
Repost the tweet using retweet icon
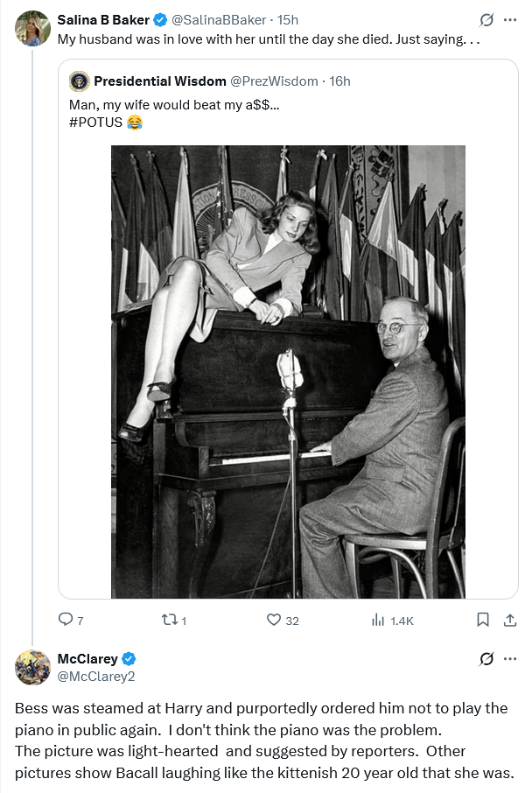(x=169, y=620)
